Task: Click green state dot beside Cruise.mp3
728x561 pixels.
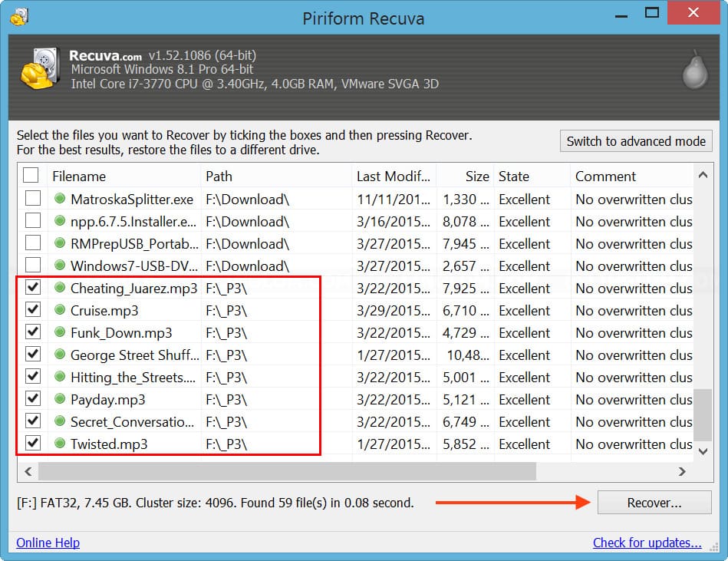Action: click(60, 311)
